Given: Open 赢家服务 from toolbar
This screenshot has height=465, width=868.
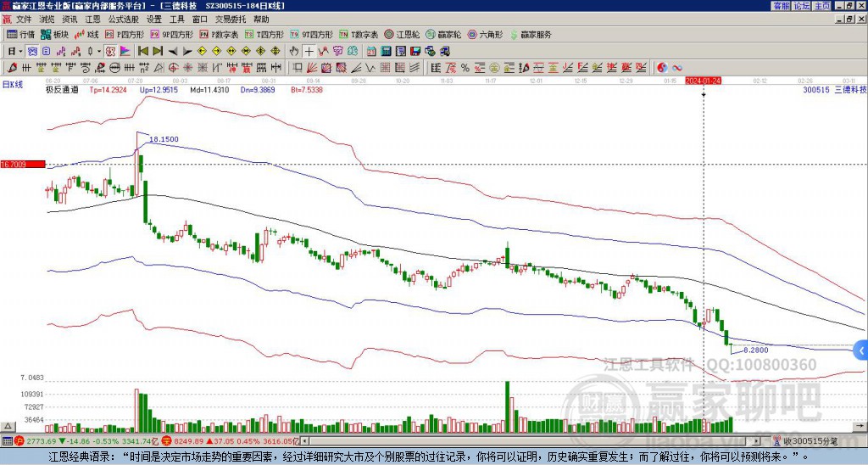Looking at the screenshot, I should pos(531,34).
